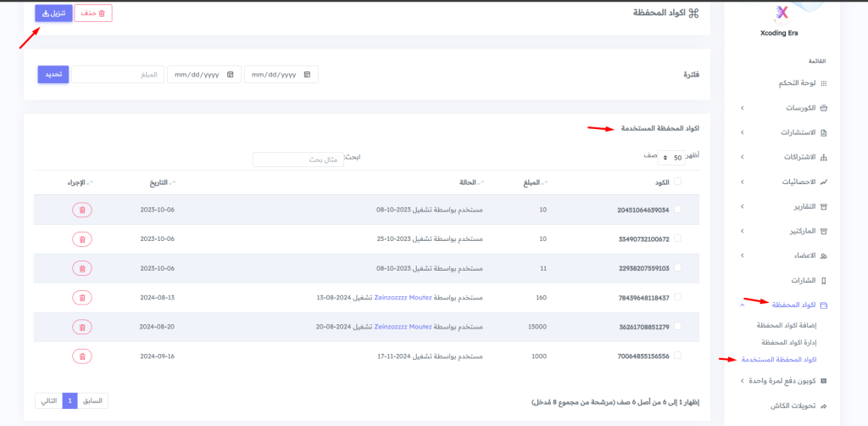Click the تنزيل download button
868x426 pixels.
coord(53,14)
